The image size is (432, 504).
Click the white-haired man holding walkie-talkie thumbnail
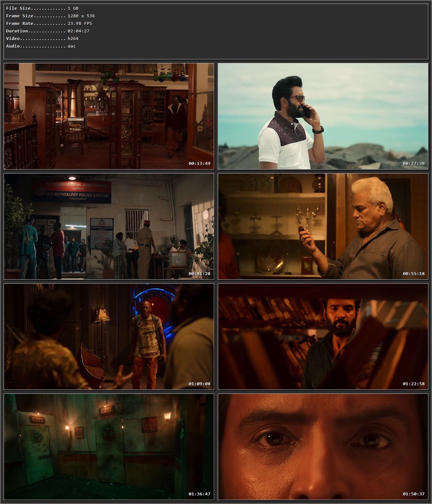coord(323,226)
